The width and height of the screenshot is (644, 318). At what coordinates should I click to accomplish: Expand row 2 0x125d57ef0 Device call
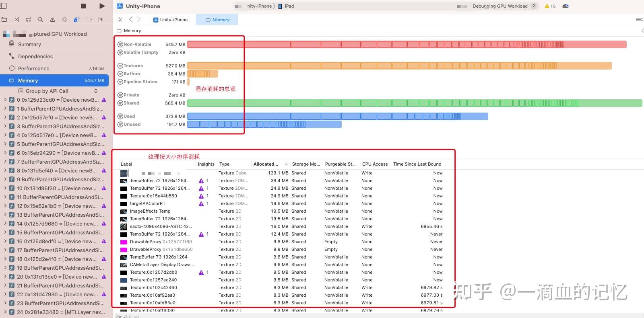(5, 117)
